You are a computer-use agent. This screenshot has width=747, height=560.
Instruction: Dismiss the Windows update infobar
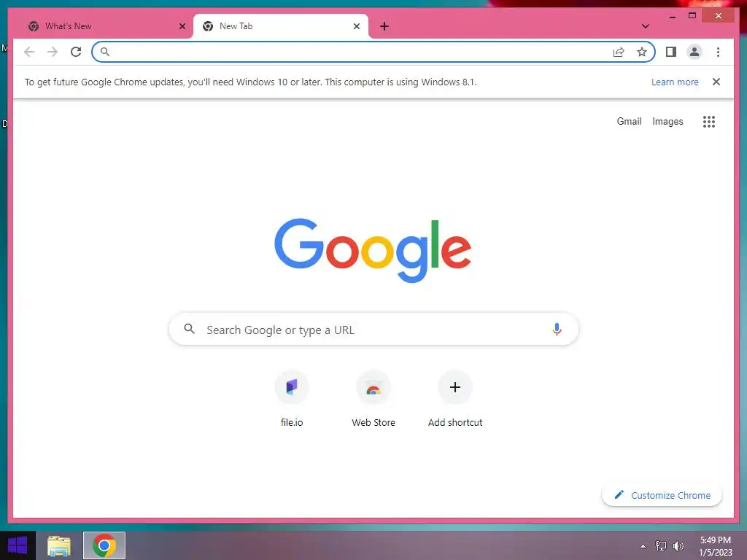[x=716, y=82]
